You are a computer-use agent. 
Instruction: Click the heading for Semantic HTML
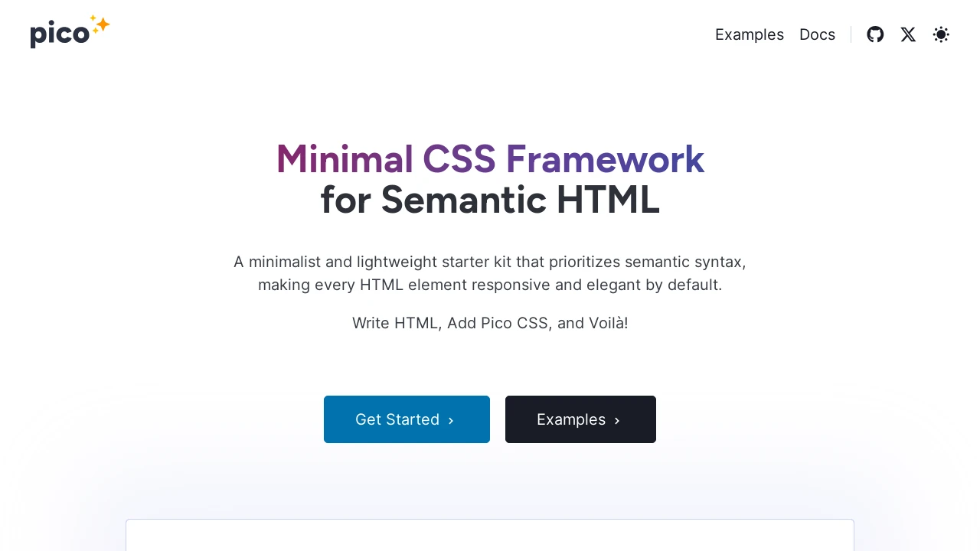tap(490, 200)
